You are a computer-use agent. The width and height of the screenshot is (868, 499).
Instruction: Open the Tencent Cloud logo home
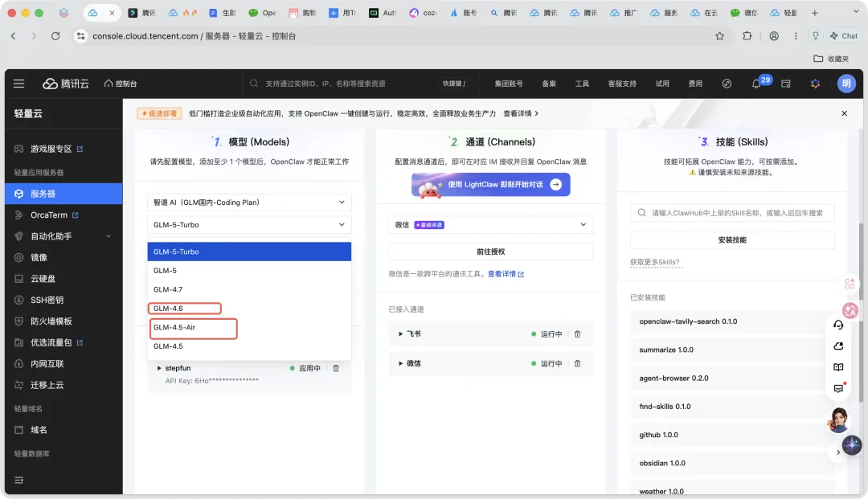pyautogui.click(x=66, y=84)
